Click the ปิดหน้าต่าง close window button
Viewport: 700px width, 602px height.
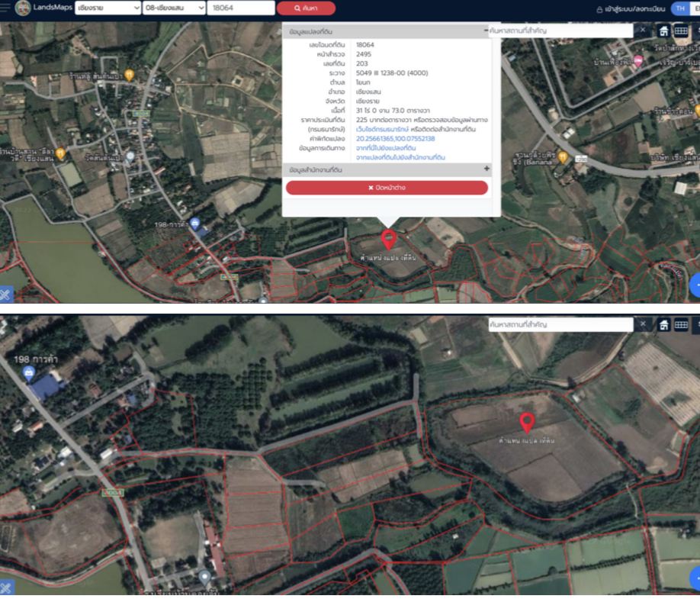(x=387, y=188)
